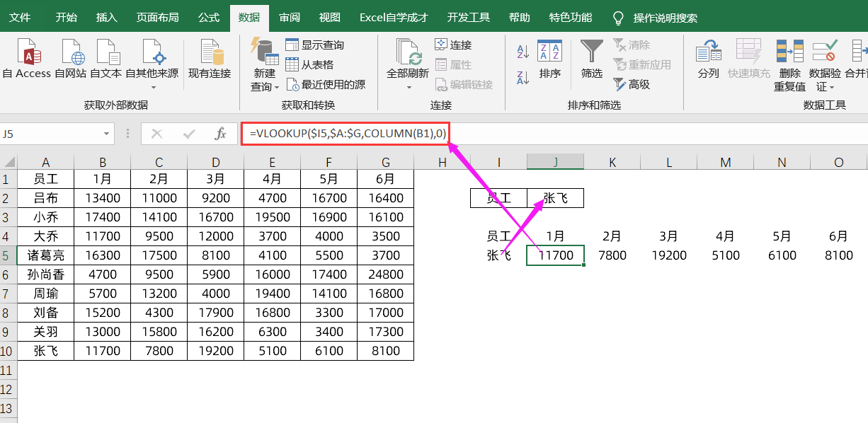Click the Name Box showing J5
Screen dimensions: 868x423
tap(50, 133)
